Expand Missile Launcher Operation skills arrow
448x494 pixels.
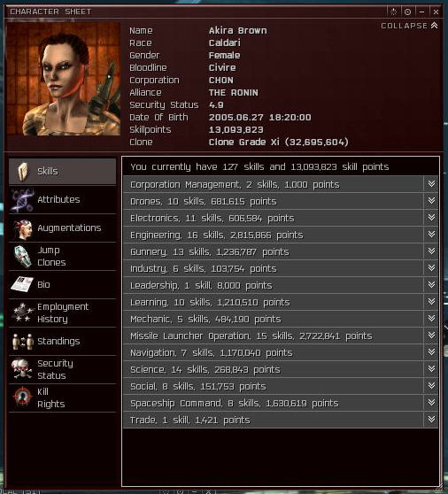click(x=431, y=336)
